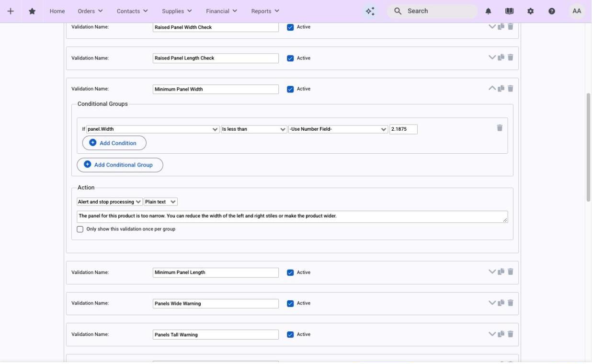Viewport: 592px width, 364px height.
Task: Open the help question mark icon
Action: coord(552,11)
